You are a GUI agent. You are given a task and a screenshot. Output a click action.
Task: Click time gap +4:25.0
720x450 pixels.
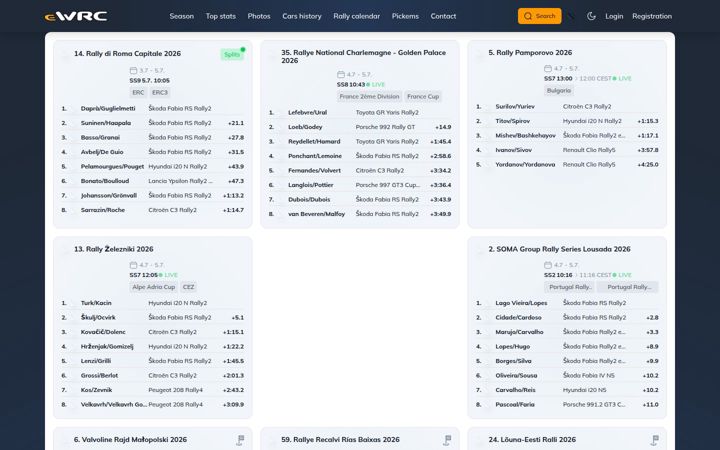coord(648,164)
